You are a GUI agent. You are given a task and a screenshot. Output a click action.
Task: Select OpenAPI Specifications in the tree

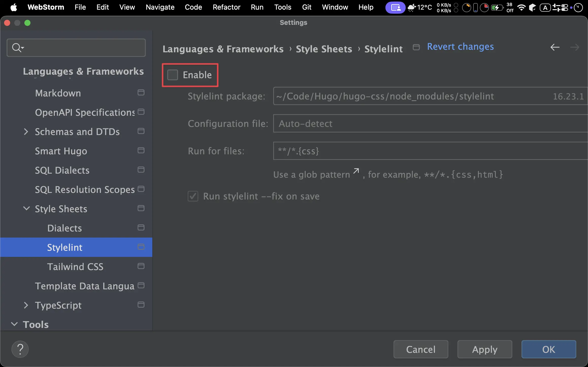point(85,112)
